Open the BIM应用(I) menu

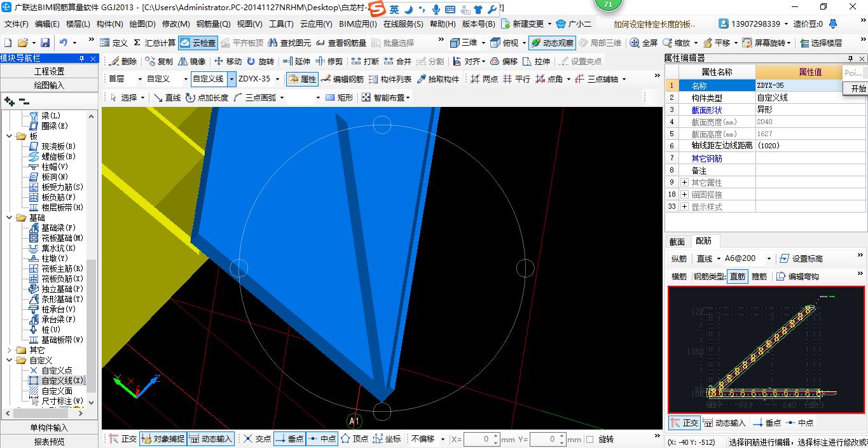[x=358, y=24]
